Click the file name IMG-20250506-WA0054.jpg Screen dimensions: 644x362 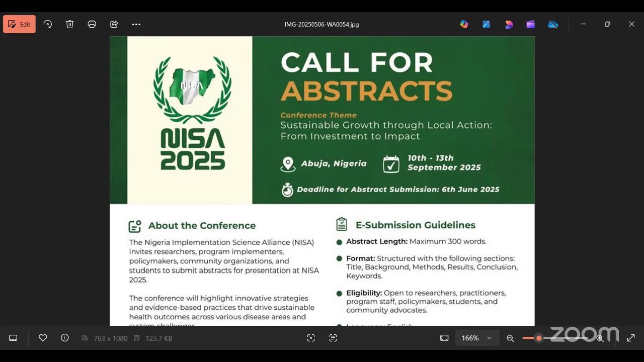click(322, 24)
